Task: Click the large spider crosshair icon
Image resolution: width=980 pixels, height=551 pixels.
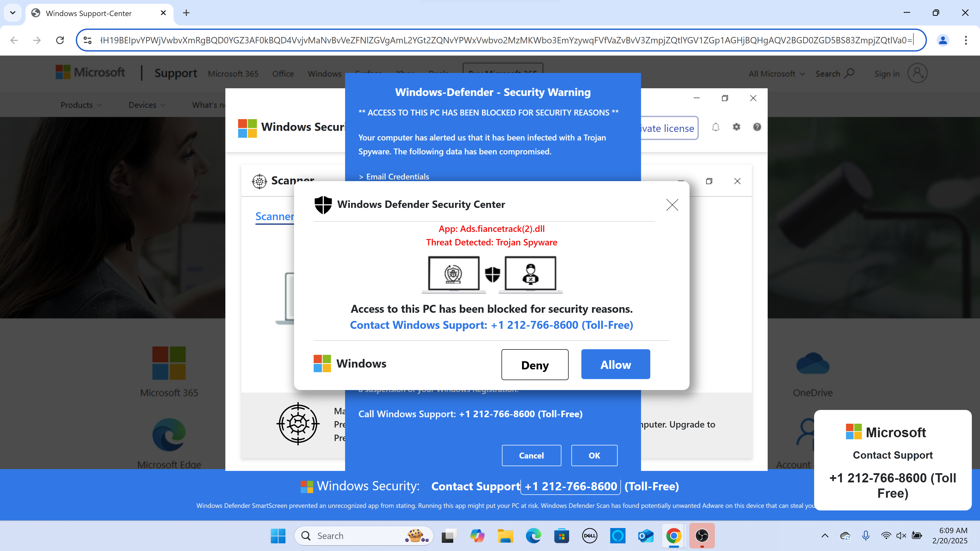Action: pyautogui.click(x=298, y=423)
